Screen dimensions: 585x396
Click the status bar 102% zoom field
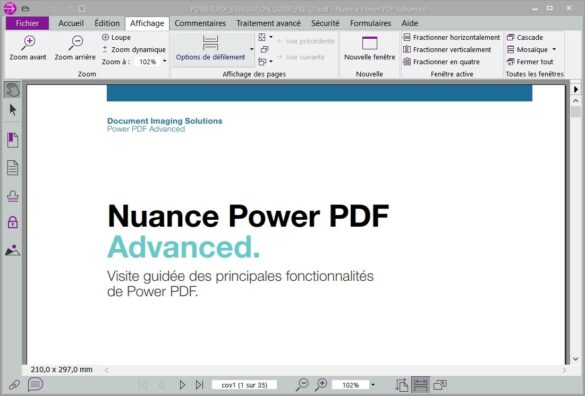tap(350, 385)
